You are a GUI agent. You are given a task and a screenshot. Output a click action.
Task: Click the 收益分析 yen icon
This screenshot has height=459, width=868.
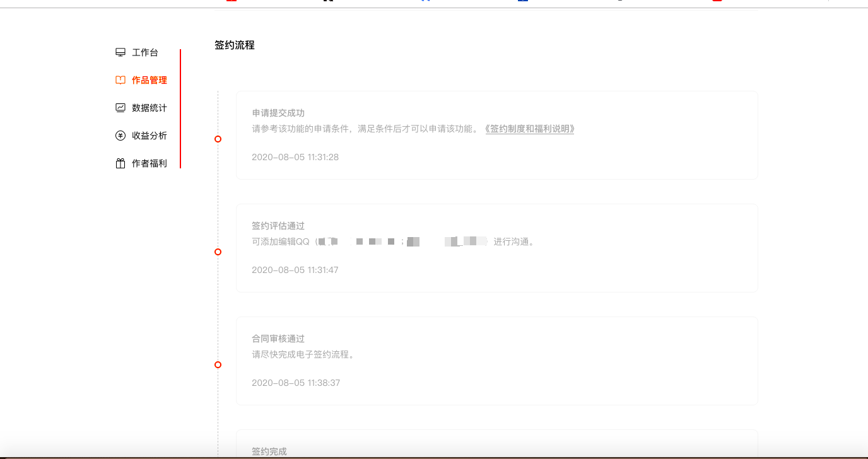[x=120, y=136]
